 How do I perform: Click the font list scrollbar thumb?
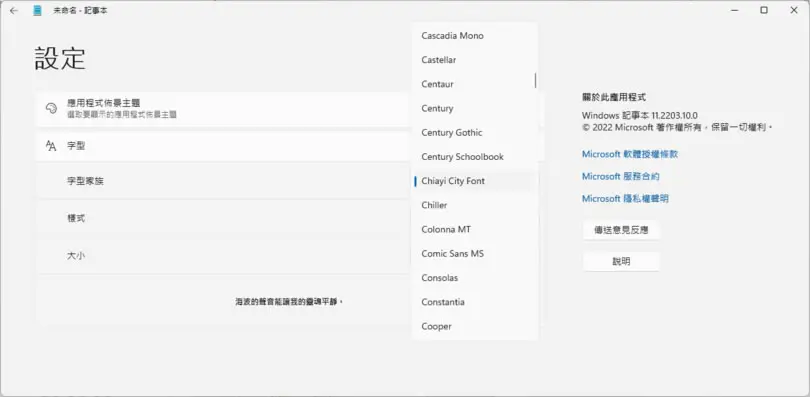coord(535,80)
